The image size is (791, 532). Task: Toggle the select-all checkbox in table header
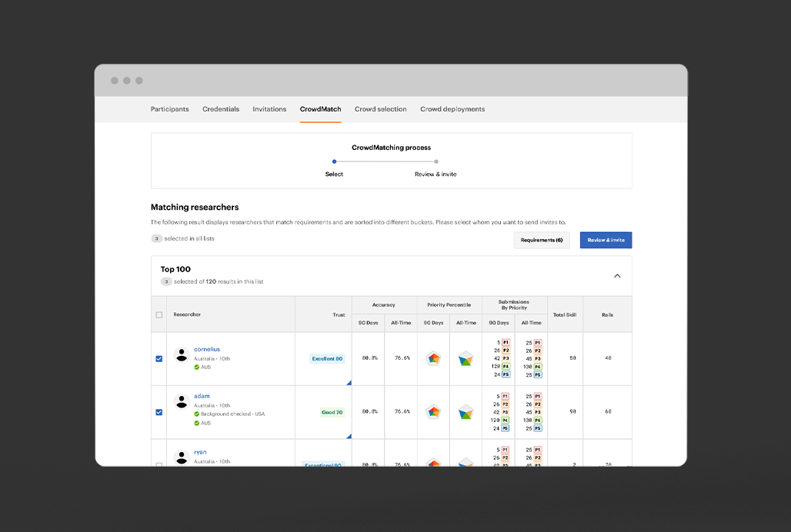(x=159, y=314)
